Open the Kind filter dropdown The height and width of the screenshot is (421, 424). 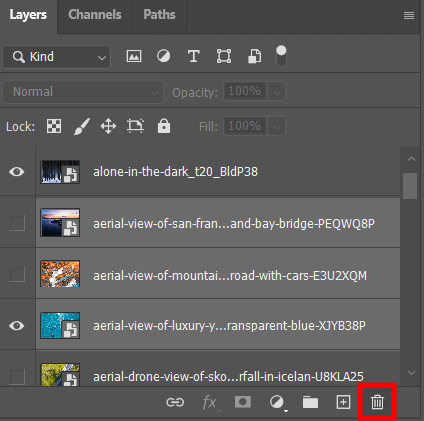[x=57, y=57]
